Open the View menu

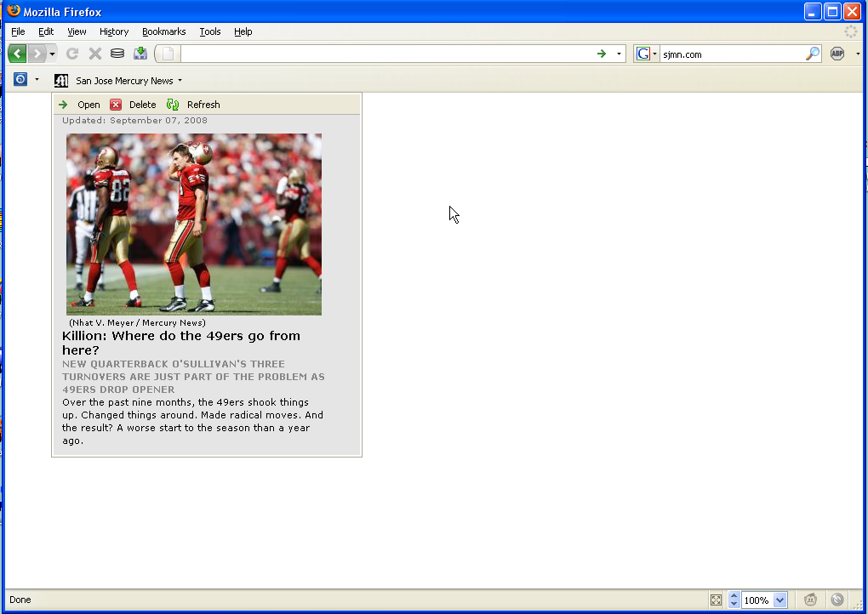[77, 31]
